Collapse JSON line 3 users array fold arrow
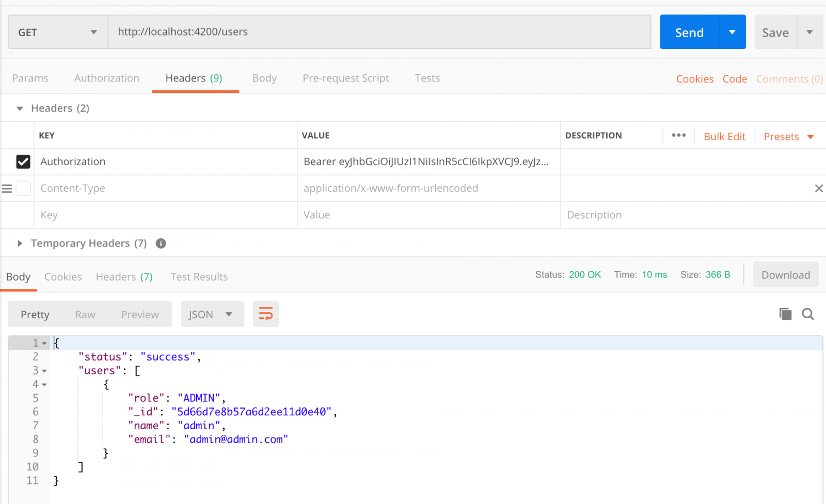The image size is (826, 504). pos(44,371)
